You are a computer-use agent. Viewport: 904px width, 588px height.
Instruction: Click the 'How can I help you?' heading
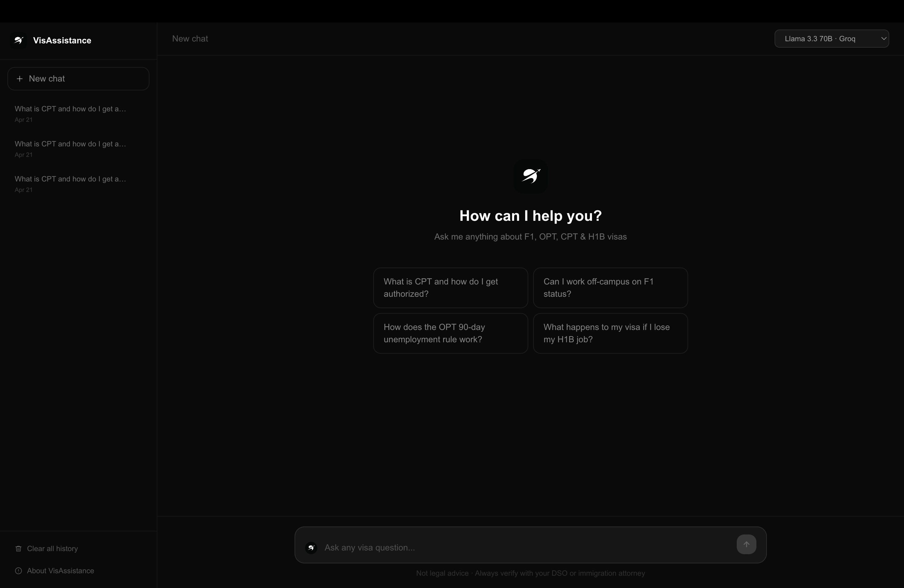(x=531, y=216)
